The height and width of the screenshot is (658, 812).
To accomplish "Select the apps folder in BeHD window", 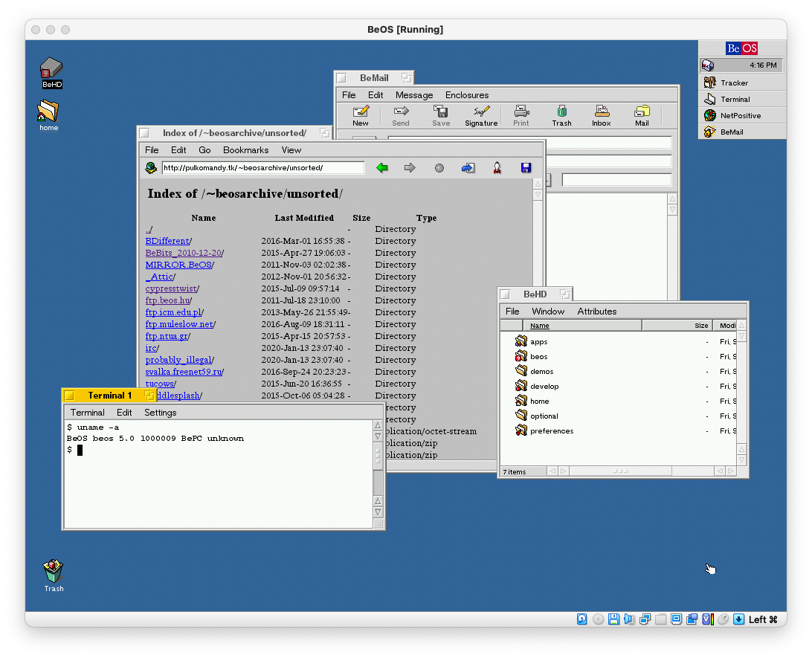I will click(532, 342).
